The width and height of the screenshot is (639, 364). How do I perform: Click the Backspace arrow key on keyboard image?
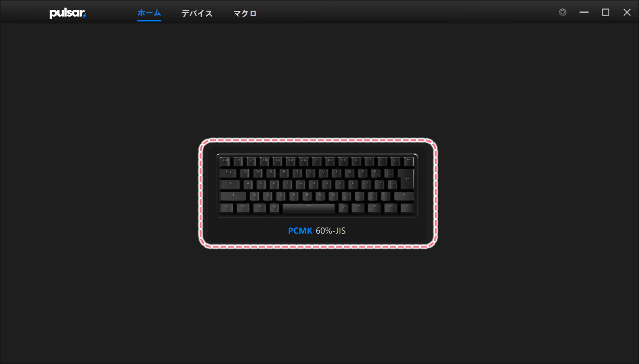point(408,161)
